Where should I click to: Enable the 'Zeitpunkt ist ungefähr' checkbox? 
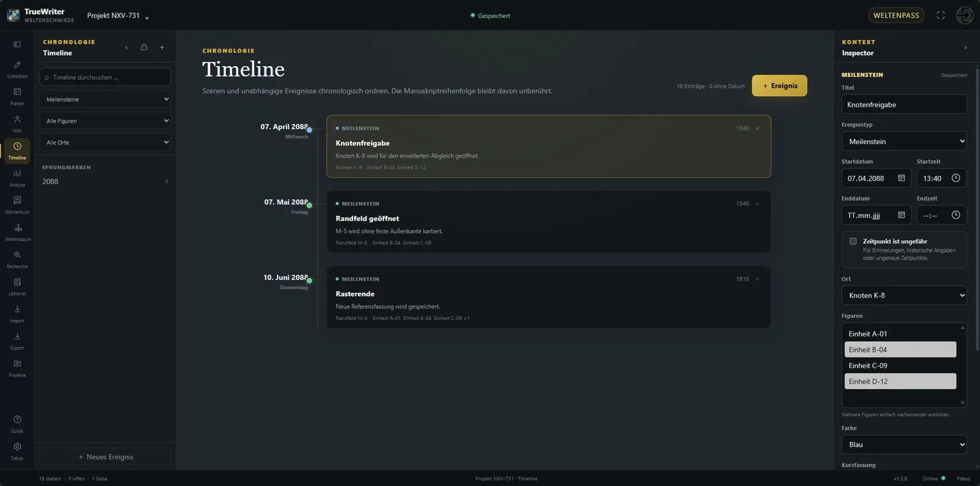[x=853, y=241]
